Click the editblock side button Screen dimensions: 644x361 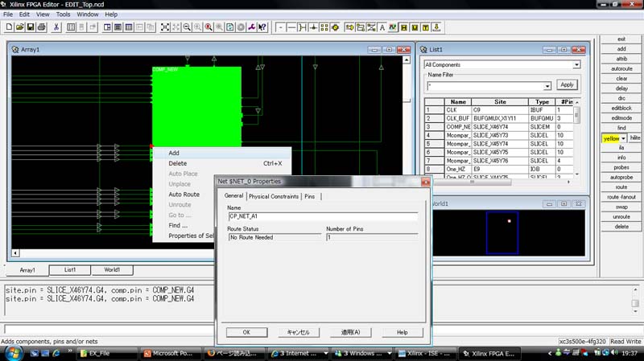pyautogui.click(x=621, y=108)
